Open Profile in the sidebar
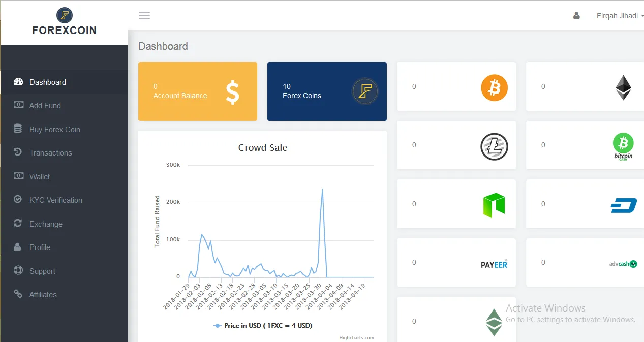 pos(64,247)
